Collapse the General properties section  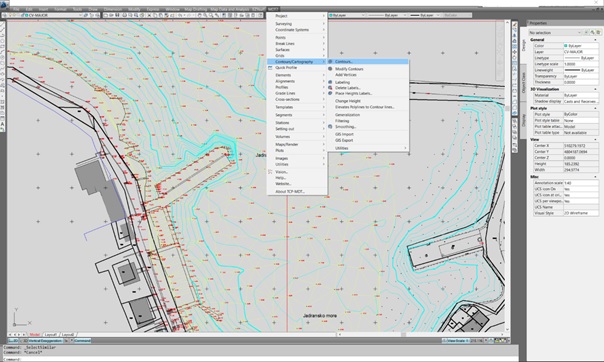click(595, 40)
